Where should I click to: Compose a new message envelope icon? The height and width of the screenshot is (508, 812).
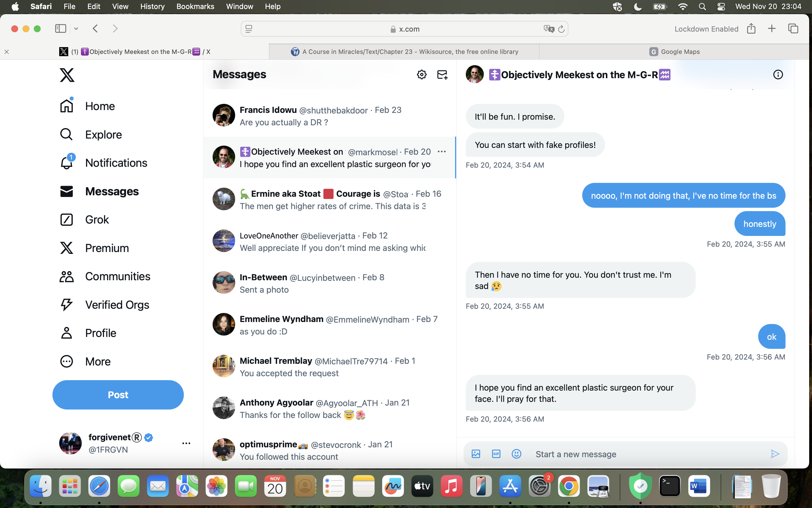pyautogui.click(x=442, y=75)
